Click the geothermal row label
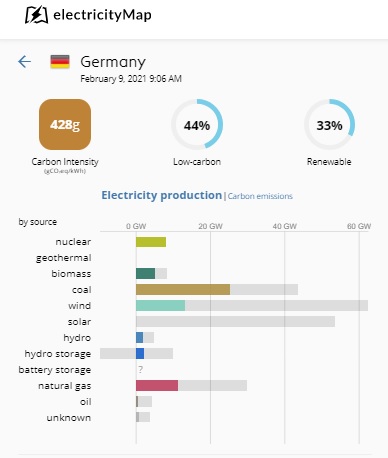This screenshot has height=458, width=388. click(x=64, y=258)
